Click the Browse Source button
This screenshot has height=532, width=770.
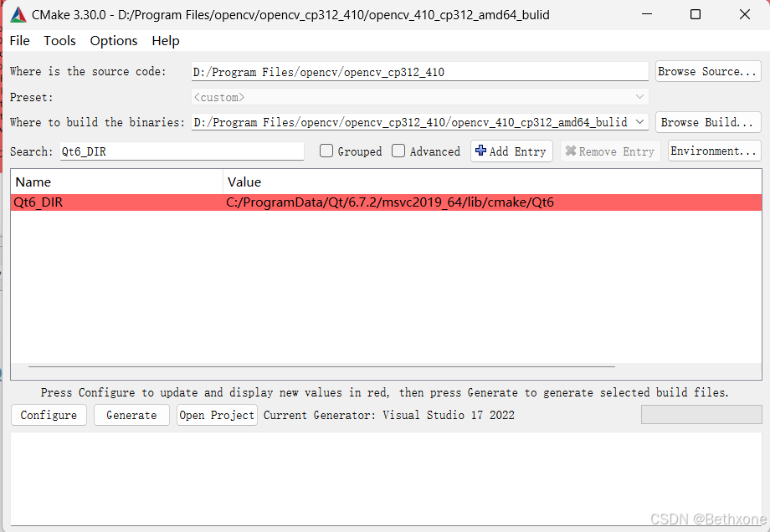click(x=708, y=72)
